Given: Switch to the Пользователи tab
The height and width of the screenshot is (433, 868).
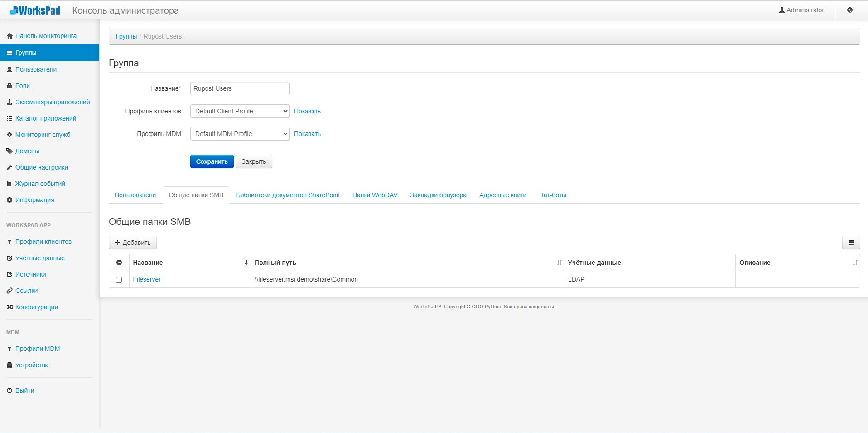Looking at the screenshot, I should pyautogui.click(x=135, y=195).
